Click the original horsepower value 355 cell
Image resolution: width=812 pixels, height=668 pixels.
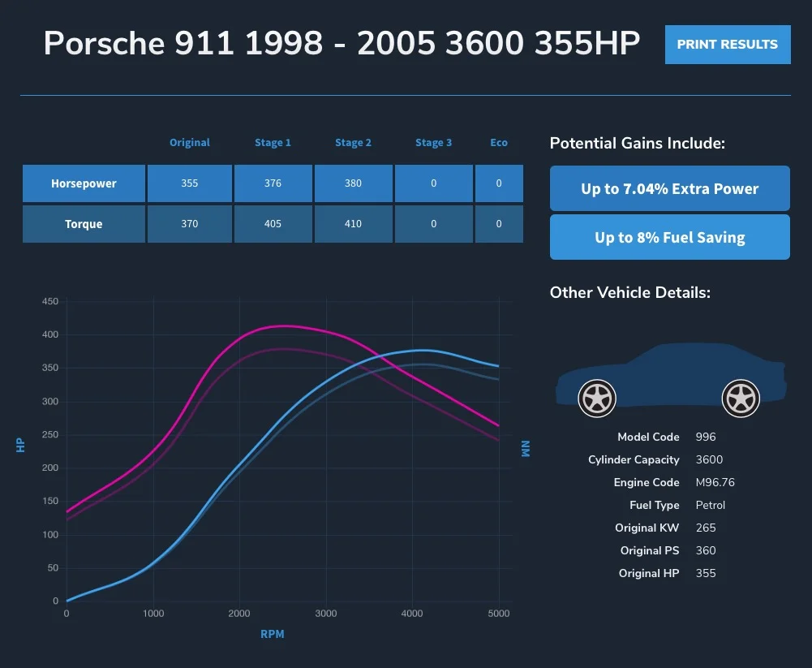(x=190, y=183)
